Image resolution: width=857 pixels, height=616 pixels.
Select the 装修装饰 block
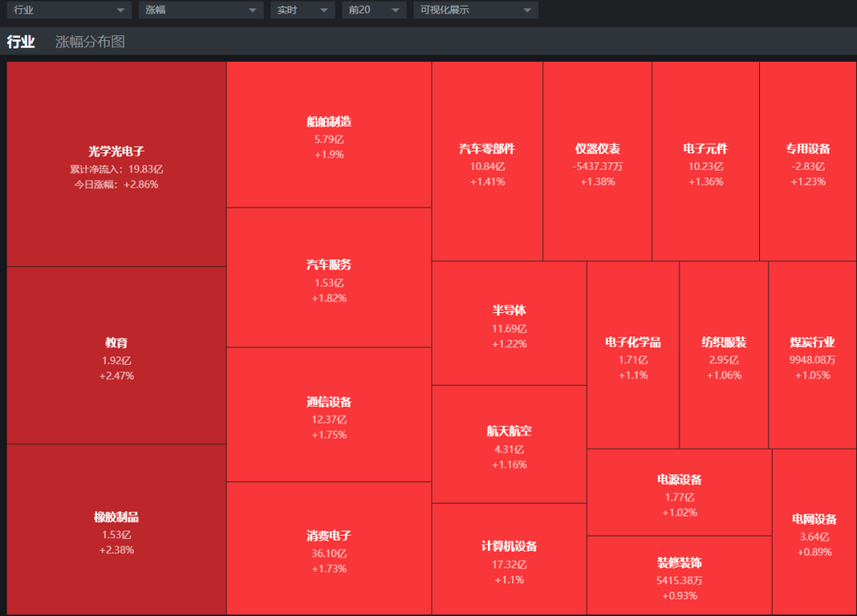pos(680,576)
